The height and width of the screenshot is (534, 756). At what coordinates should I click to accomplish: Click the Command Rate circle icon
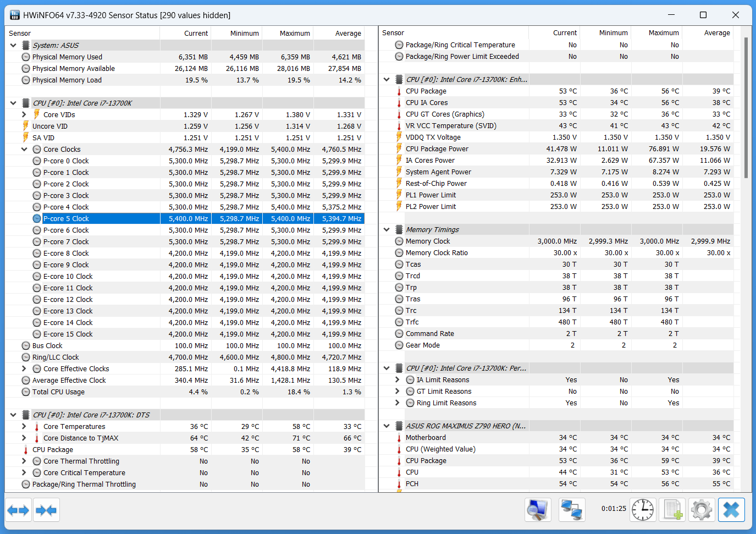pyautogui.click(x=399, y=333)
